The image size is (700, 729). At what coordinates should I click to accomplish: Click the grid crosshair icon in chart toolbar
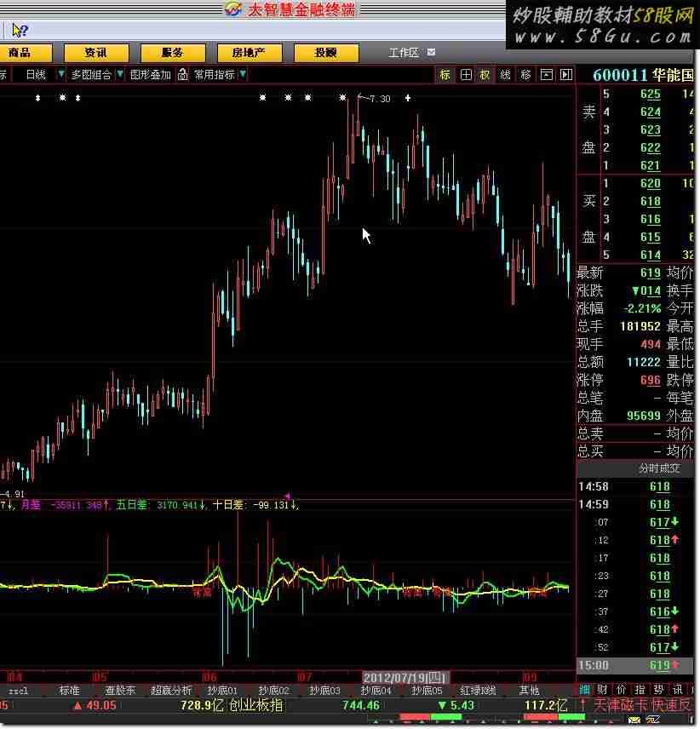[x=466, y=75]
